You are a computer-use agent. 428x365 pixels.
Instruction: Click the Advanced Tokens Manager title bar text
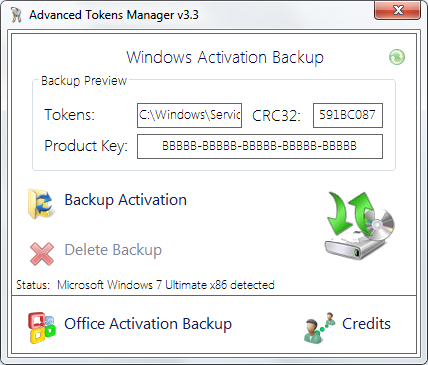pyautogui.click(x=114, y=15)
